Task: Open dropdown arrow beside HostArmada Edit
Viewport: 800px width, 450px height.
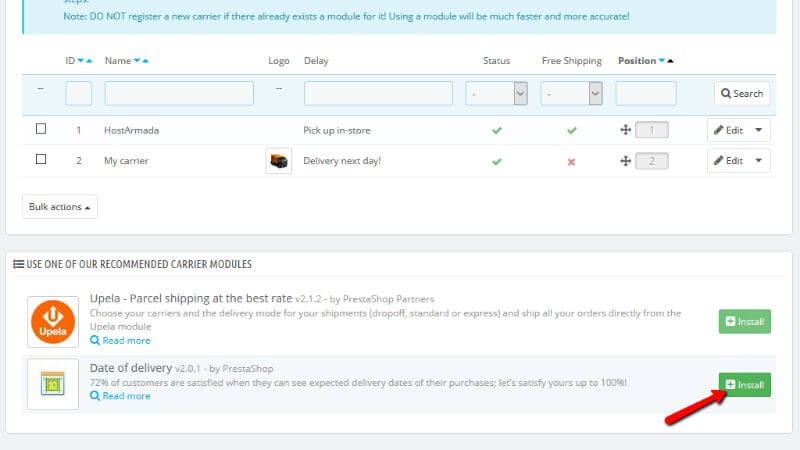Action: [x=758, y=130]
